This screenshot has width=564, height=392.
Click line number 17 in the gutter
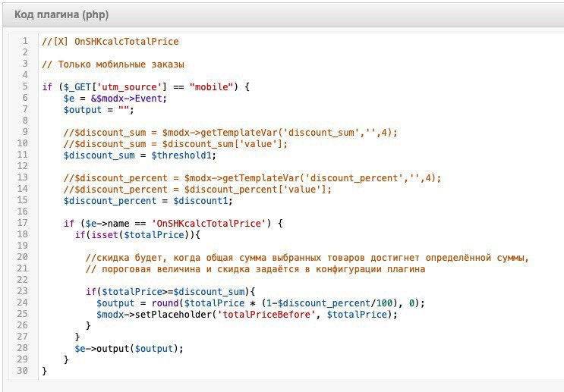tap(22, 223)
